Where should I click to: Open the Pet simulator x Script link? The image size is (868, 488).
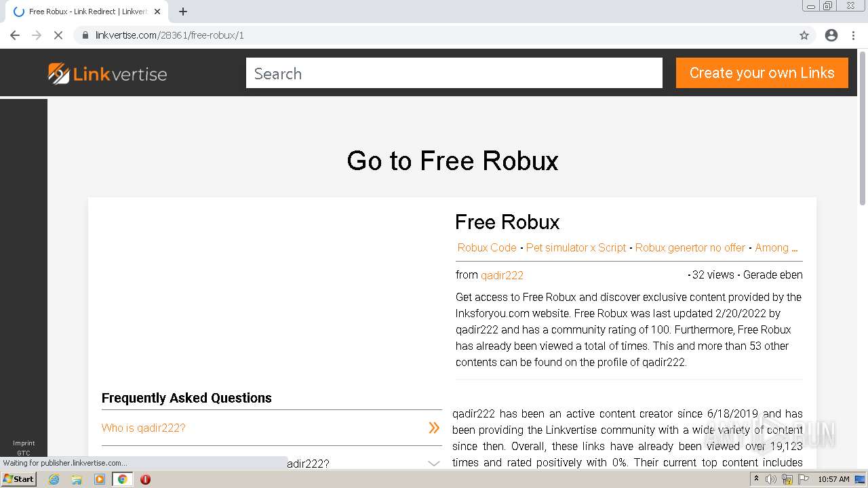pos(576,247)
